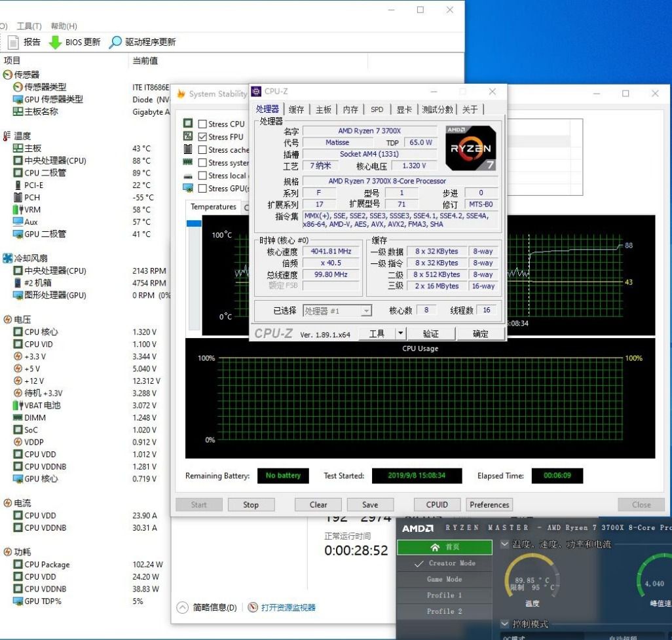
Task: Click the 冷却风扇 fan category icon
Action: tap(7, 258)
